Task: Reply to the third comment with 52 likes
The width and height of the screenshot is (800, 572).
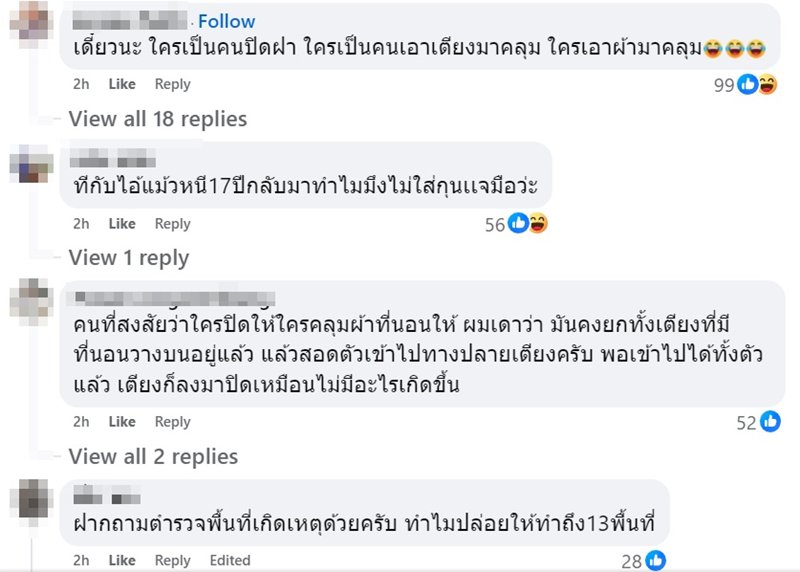Action: 172,422
